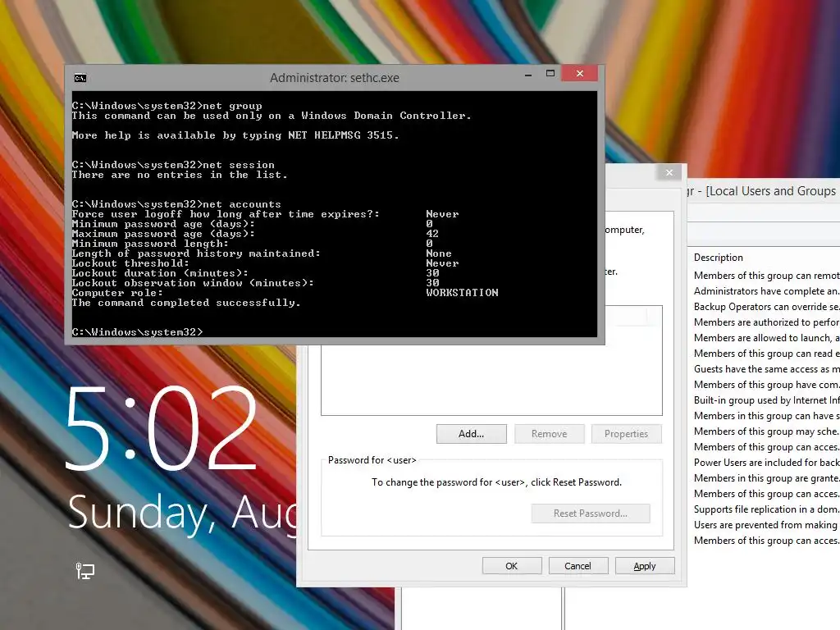The width and height of the screenshot is (840, 630).
Task: Click the 'net accounts' command line text
Action: point(176,204)
